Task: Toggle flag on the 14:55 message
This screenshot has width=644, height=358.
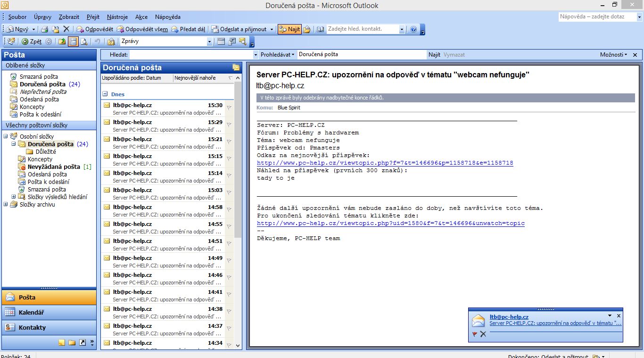Action: pos(229,227)
